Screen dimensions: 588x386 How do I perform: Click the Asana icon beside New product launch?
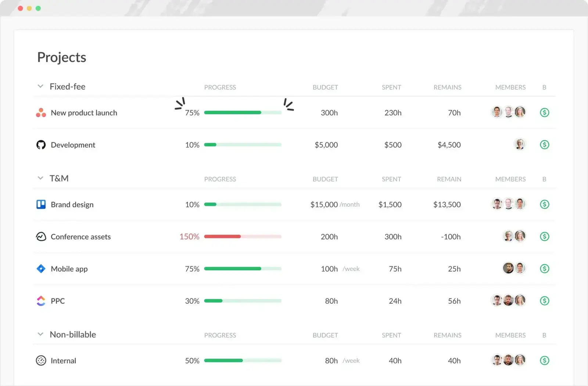pos(41,112)
